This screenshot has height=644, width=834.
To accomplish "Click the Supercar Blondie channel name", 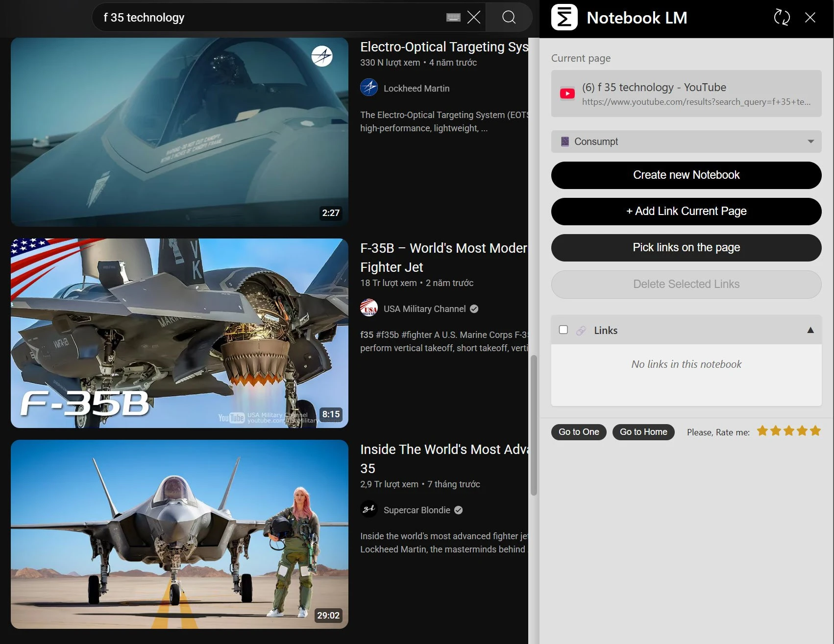I will (x=417, y=510).
